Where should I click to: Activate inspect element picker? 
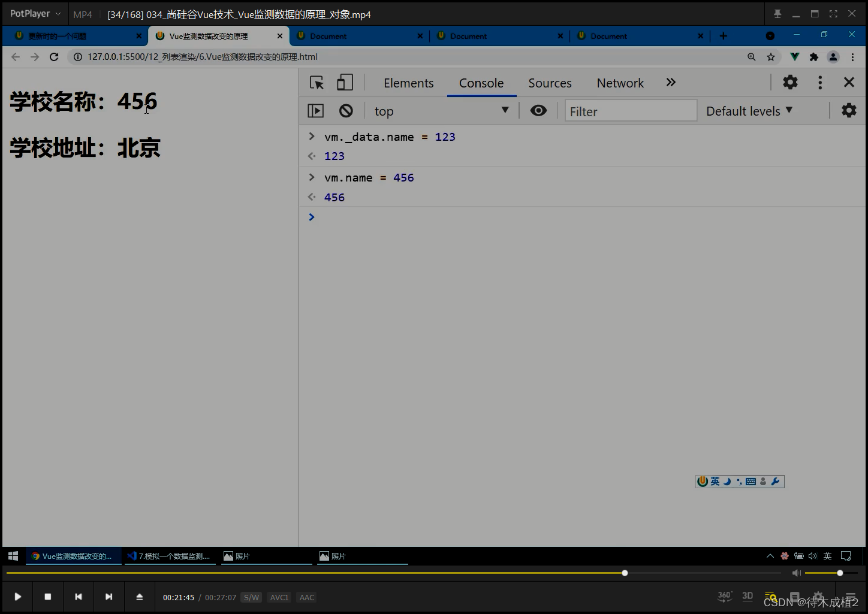[x=317, y=83]
